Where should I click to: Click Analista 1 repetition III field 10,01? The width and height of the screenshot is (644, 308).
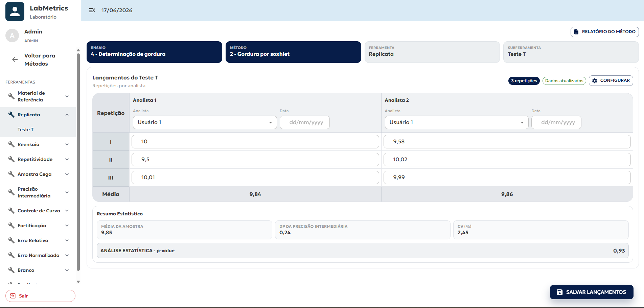coord(255,177)
